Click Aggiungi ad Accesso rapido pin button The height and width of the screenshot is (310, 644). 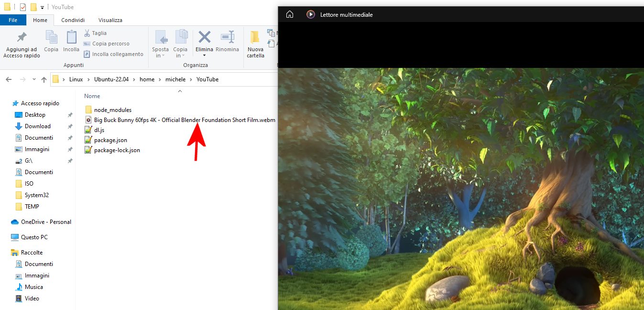click(x=22, y=45)
